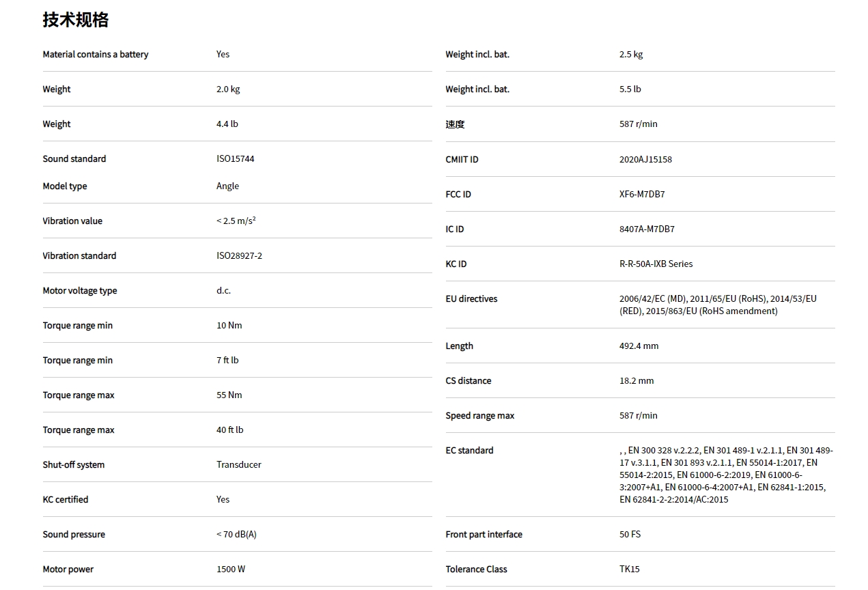Screen dimensions: 868x590
Task: Click the Vibration standard value ISO28927-2
Action: pyautogui.click(x=239, y=256)
